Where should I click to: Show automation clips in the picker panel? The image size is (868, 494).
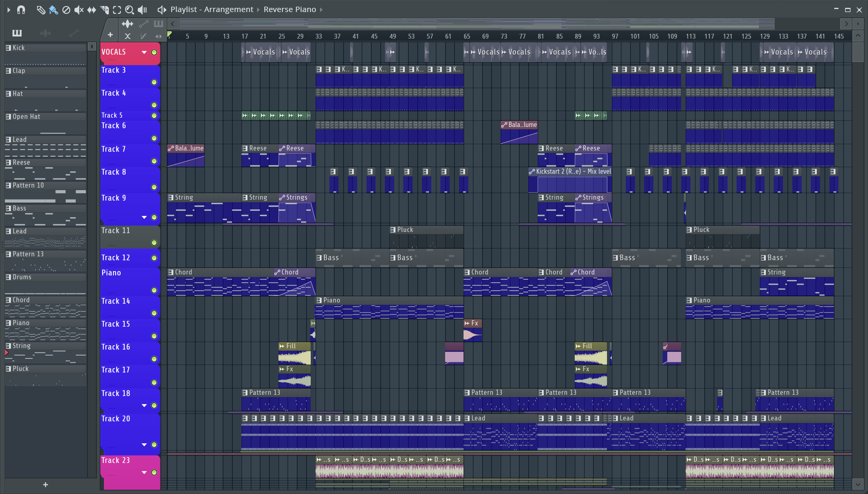tap(74, 33)
